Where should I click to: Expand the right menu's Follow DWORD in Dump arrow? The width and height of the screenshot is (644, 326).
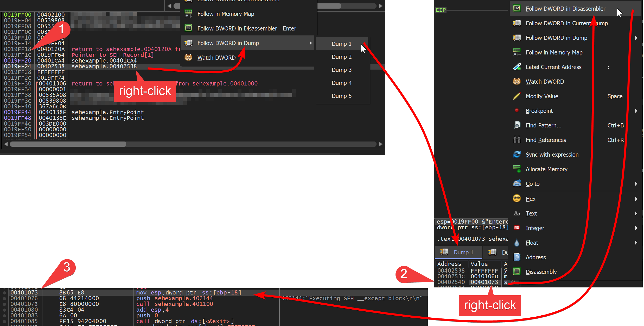click(x=636, y=38)
